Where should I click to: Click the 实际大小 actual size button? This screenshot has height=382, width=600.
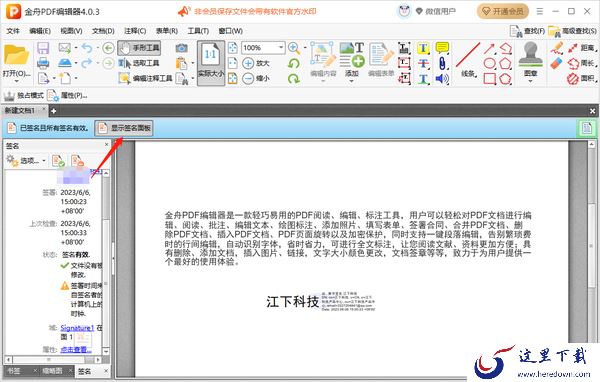pyautogui.click(x=211, y=63)
